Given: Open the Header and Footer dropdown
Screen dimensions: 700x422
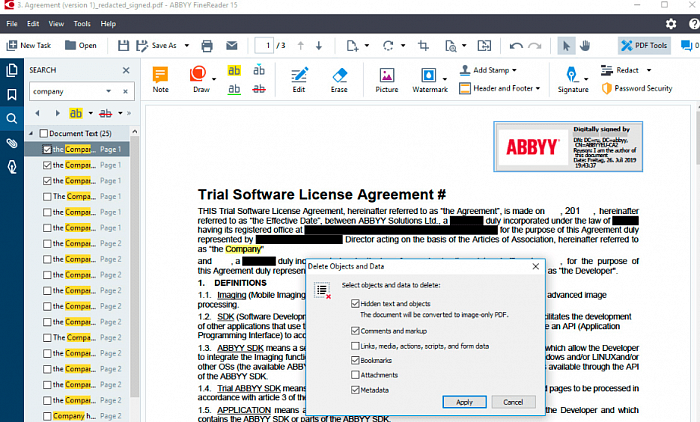Looking at the screenshot, I should (x=538, y=88).
